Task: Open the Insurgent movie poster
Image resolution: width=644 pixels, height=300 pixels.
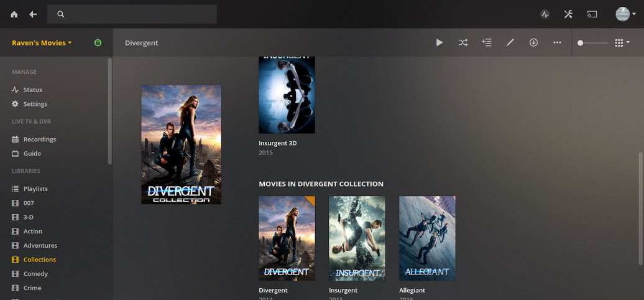Action: point(357,238)
